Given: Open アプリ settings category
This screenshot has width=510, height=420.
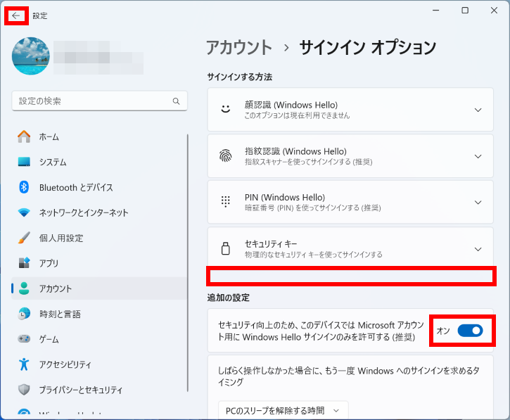Looking at the screenshot, I should 99,263.
